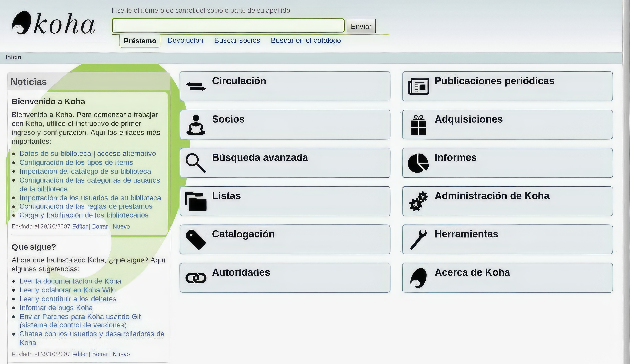
Task: Click the Publicaciones periódicas newspaper icon
Action: (x=418, y=87)
